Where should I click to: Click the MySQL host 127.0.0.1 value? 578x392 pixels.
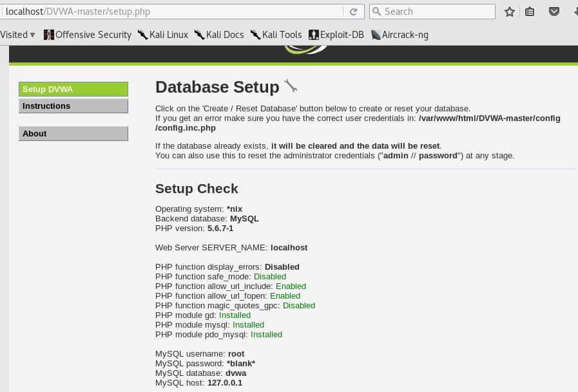[x=225, y=383]
